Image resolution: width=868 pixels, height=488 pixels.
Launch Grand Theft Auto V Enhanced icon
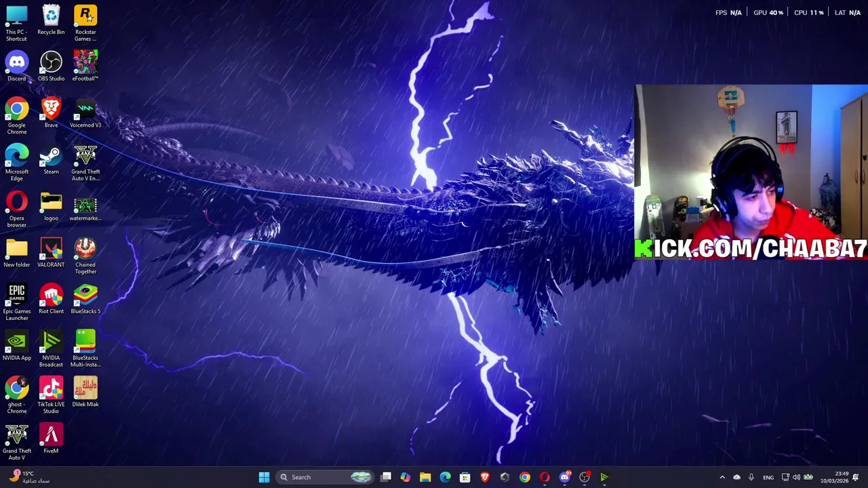85,163
